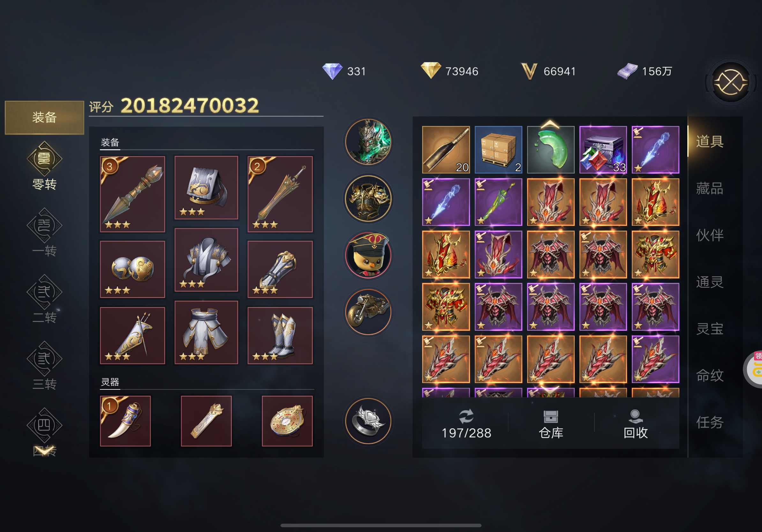Screen dimensions: 762x532
Task: Open the 伙伴 tab
Action: coord(710,235)
